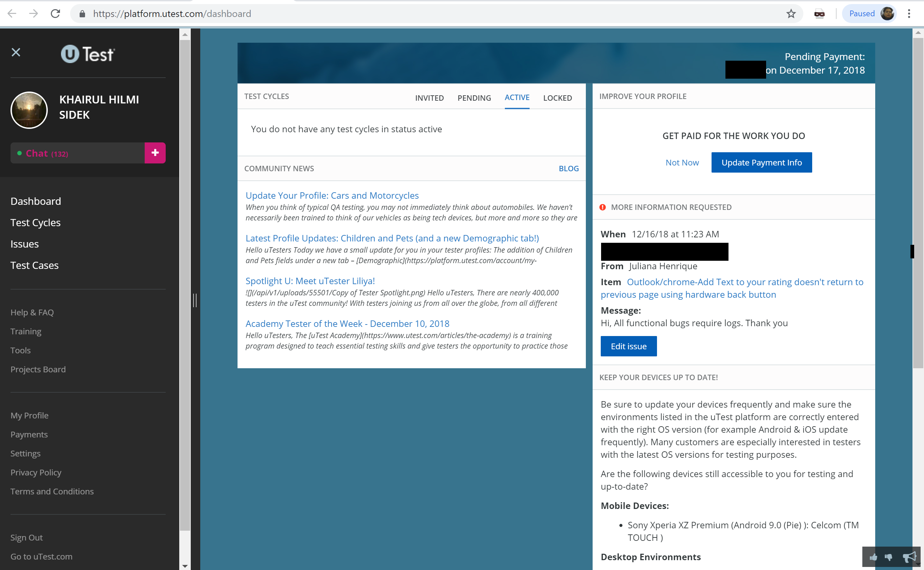Go to Dashboard in sidebar
The height and width of the screenshot is (570, 924).
pos(36,201)
